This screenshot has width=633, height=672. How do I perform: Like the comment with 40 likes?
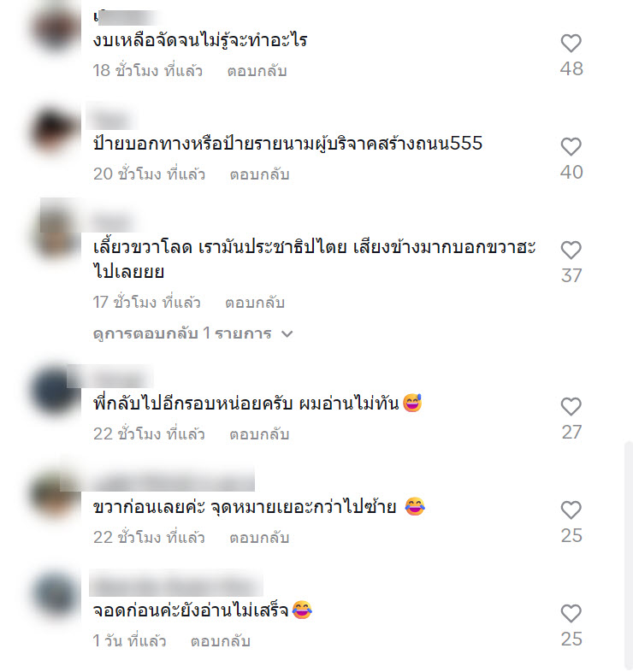[571, 147]
